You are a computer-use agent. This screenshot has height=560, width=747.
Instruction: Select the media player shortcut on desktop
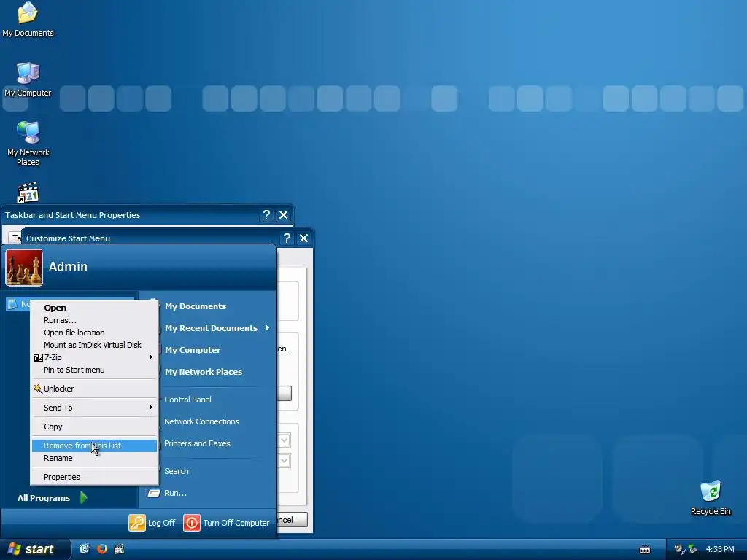28,192
